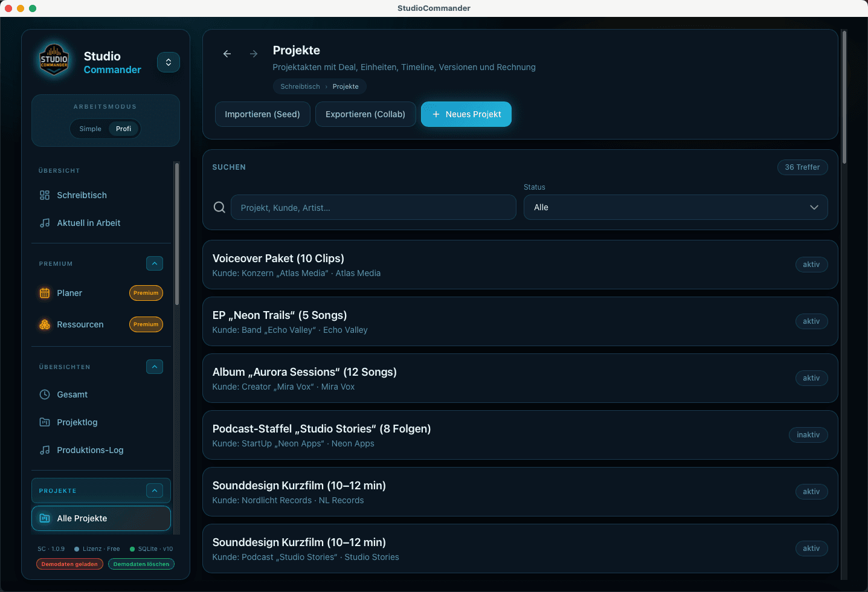
Task: Enable Profi mode in Arbeitsmodus switch
Action: pos(123,129)
